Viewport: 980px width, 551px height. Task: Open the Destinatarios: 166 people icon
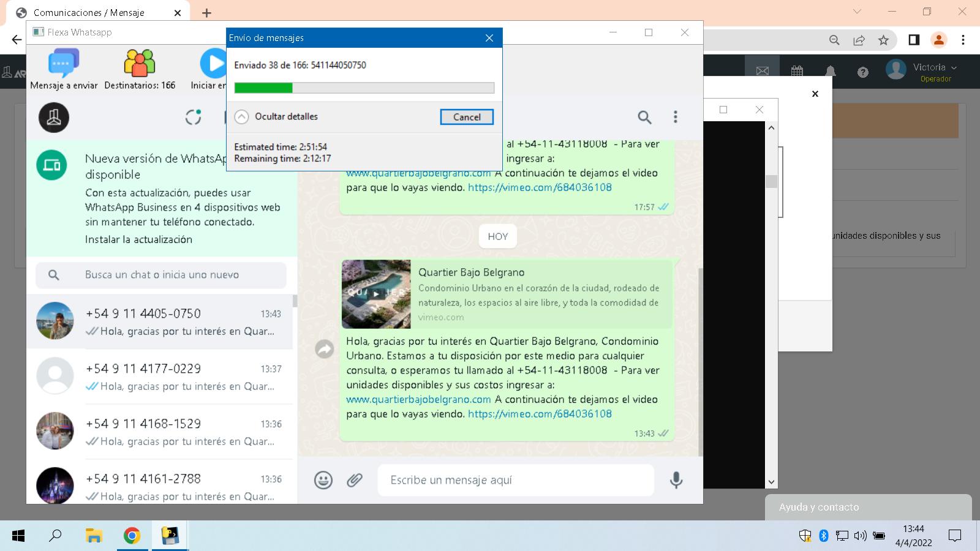tap(140, 63)
